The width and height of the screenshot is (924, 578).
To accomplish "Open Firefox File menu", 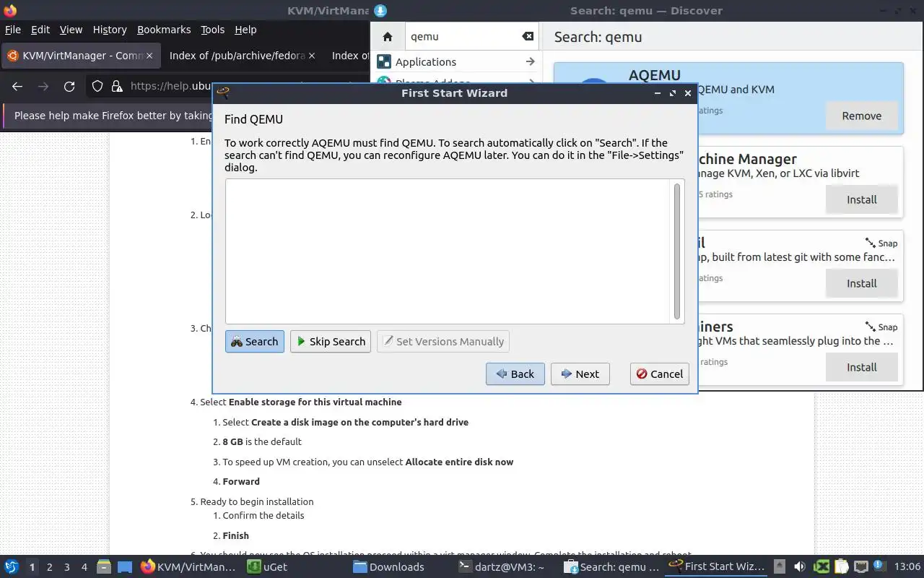I will coord(13,30).
